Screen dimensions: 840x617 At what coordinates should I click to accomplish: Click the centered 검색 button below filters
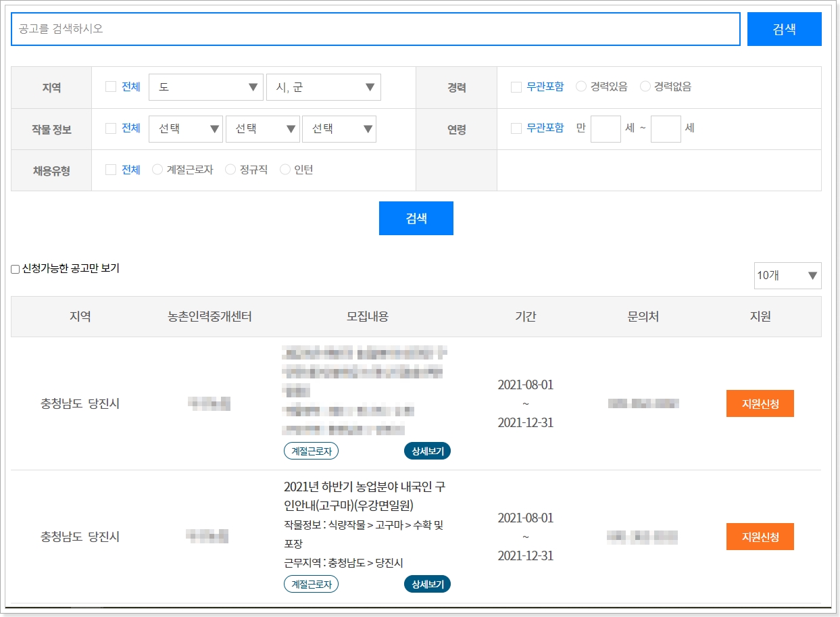(x=416, y=218)
